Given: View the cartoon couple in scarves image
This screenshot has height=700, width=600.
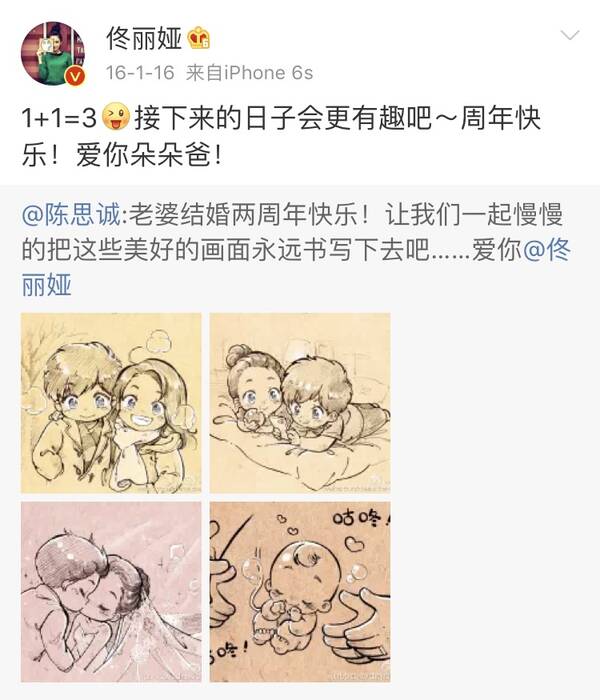Looking at the screenshot, I should pyautogui.click(x=111, y=403).
